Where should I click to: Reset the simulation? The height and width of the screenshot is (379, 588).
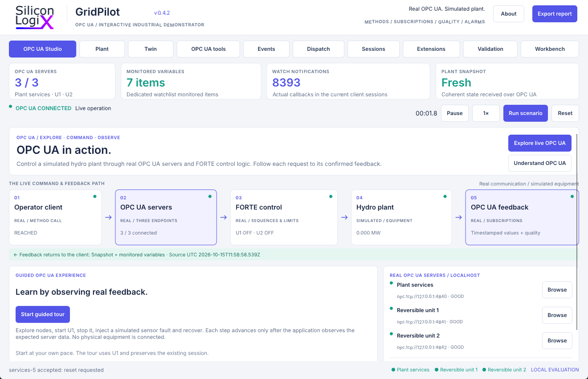point(565,113)
